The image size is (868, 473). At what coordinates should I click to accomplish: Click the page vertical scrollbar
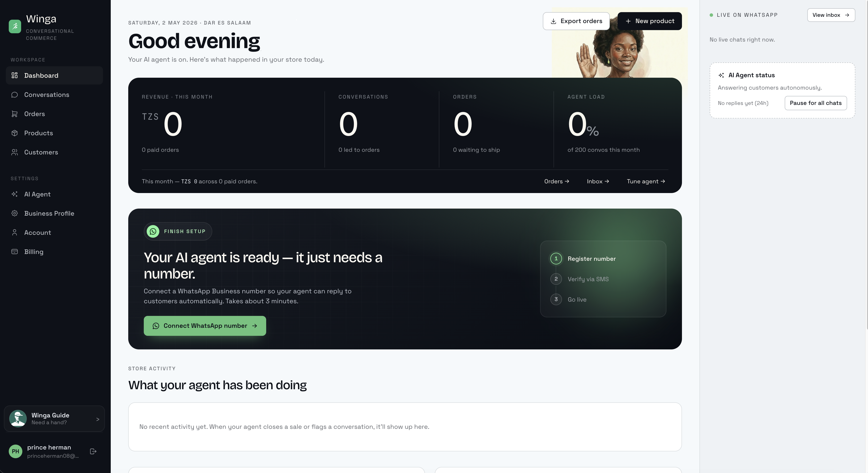click(867, 165)
